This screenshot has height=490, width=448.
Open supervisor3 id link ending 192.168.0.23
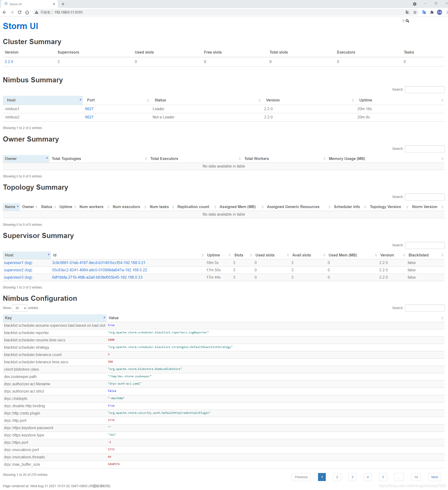[x=97, y=277]
